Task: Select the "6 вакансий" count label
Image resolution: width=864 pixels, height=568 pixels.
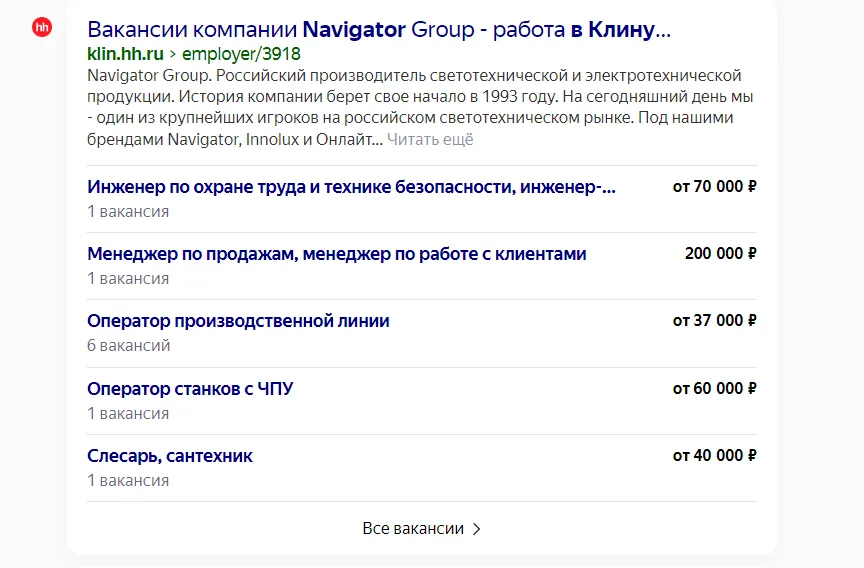Action: [129, 345]
